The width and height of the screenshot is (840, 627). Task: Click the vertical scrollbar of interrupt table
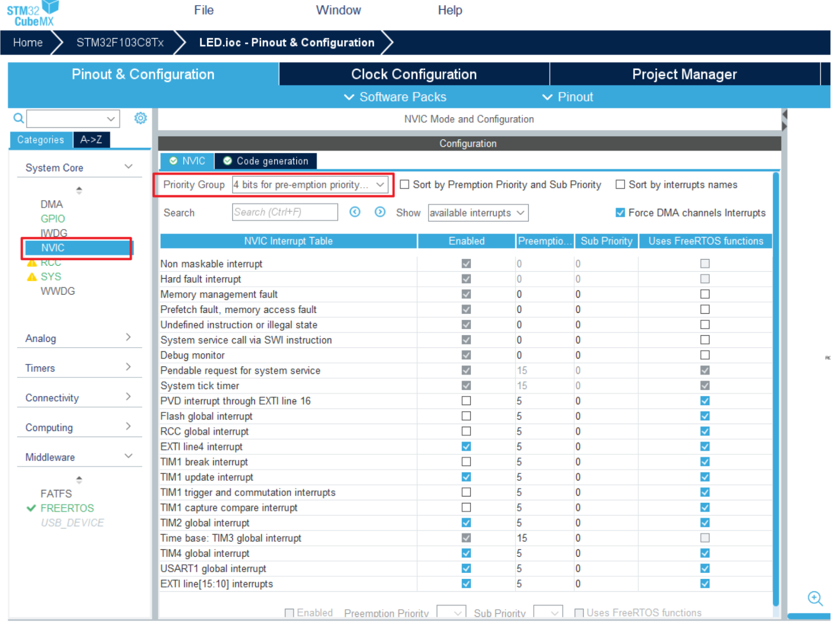(776, 389)
